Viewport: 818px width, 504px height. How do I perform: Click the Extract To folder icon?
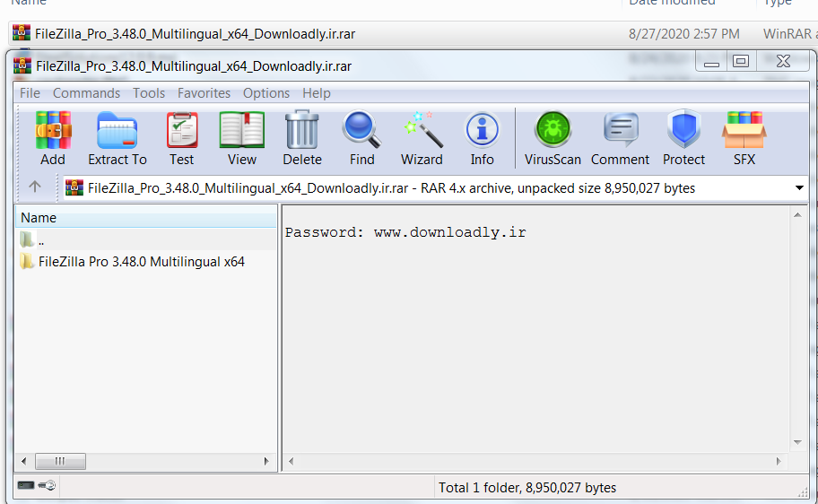point(117,130)
